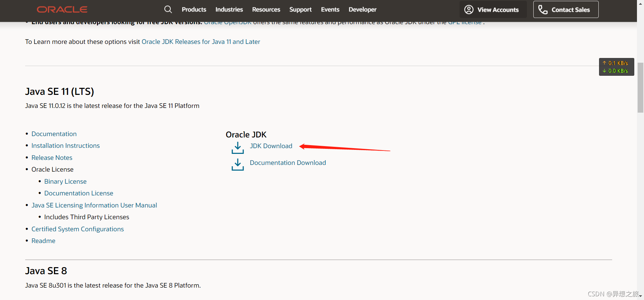Open the Documentation link under Java SE 11
Viewport: 644px width, 300px height.
[54, 134]
